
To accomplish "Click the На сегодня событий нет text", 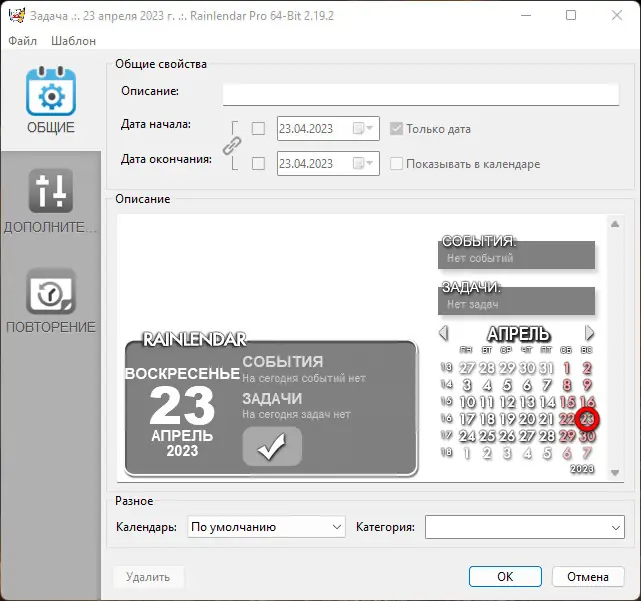I will coord(304,378).
